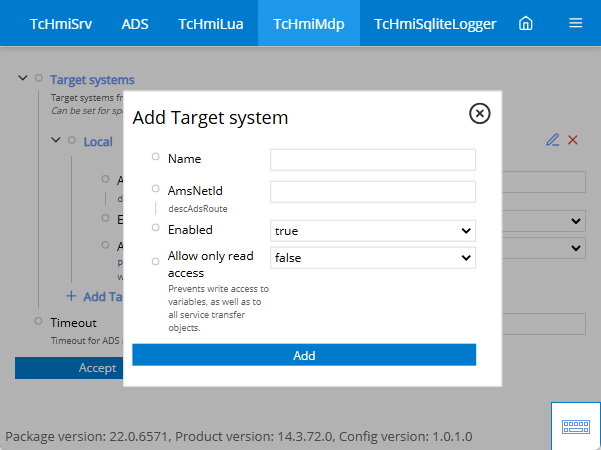Toggle the circle marker next to Name
Image resolution: width=601 pixels, height=450 pixels.
pos(155,156)
